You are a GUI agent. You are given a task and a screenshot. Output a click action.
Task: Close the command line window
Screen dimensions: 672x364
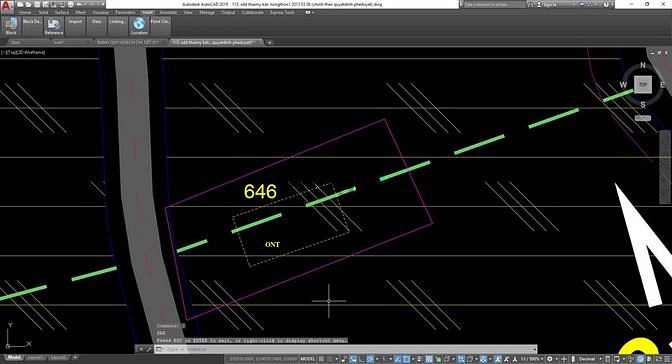pyautogui.click(x=141, y=349)
